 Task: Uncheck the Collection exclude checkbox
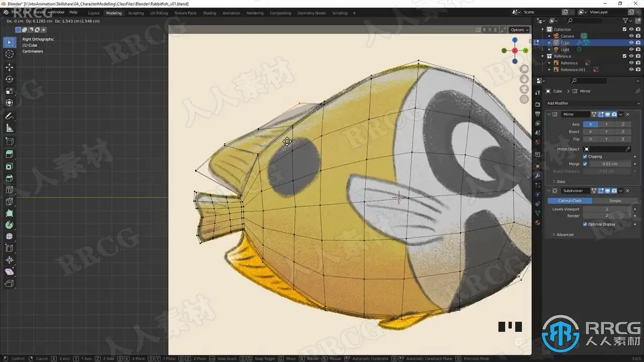click(625, 29)
